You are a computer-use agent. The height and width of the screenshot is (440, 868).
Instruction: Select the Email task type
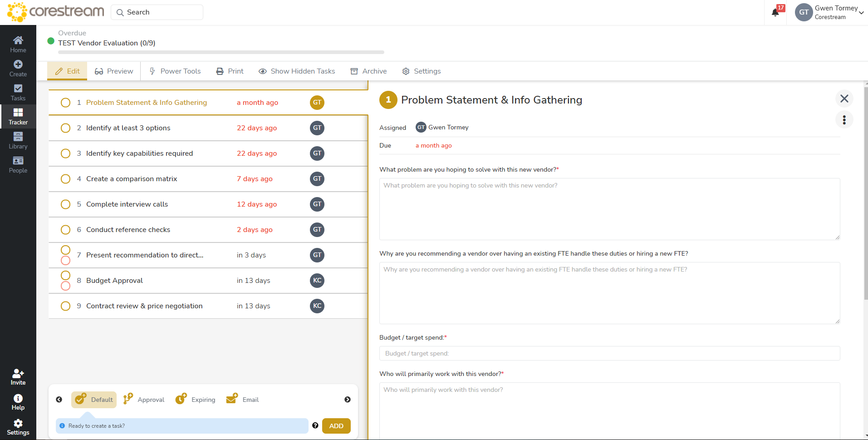click(x=242, y=399)
